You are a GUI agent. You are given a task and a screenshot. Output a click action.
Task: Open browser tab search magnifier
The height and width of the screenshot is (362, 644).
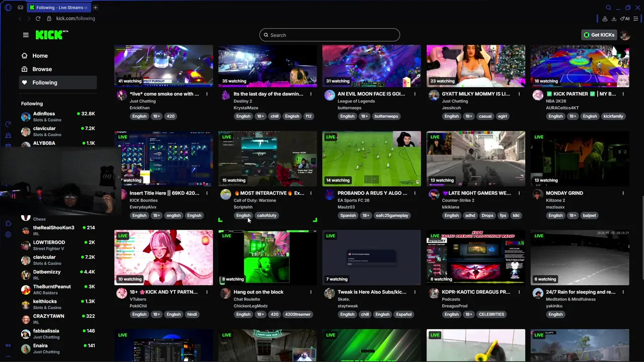point(608,8)
